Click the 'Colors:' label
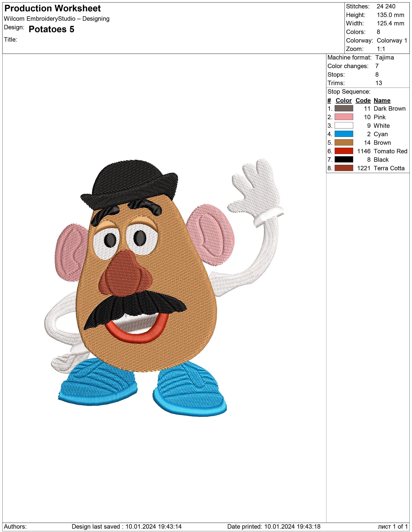 pos(356,32)
